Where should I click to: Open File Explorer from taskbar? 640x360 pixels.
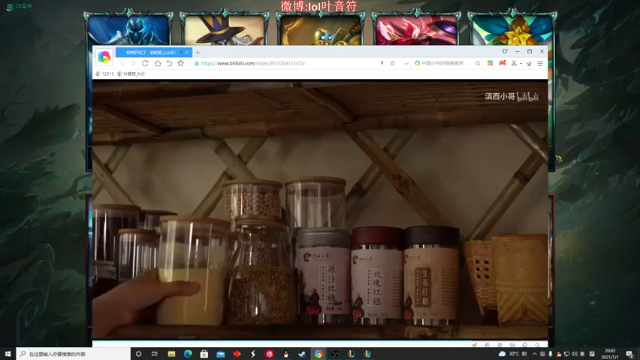(171, 354)
